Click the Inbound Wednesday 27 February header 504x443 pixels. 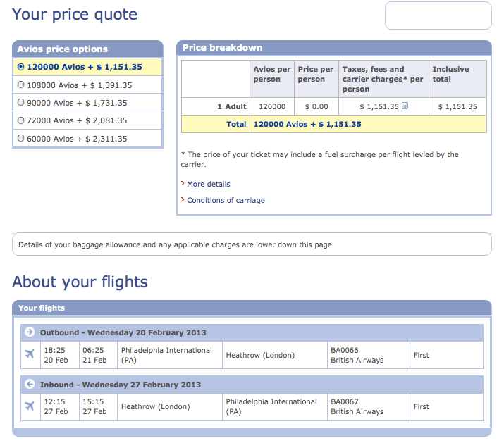point(120,385)
